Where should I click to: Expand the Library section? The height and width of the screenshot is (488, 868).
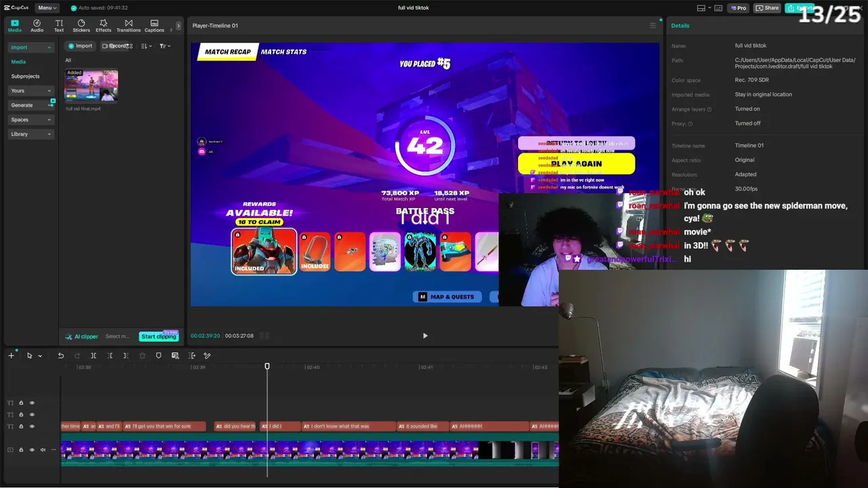pos(31,134)
